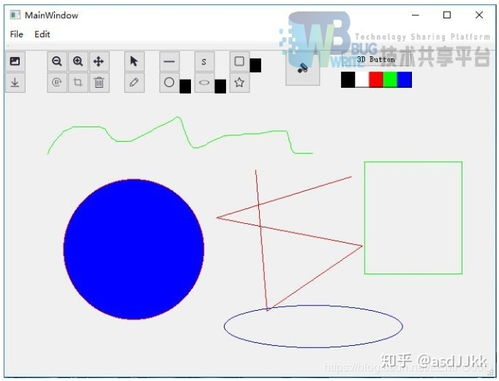Select the rectangle shape tool
This screenshot has height=381, width=499.
point(239,61)
